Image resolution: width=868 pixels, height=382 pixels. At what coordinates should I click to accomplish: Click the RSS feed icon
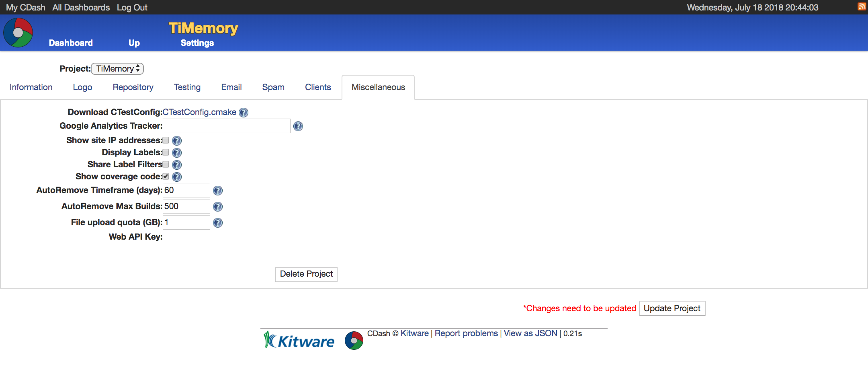(x=862, y=6)
